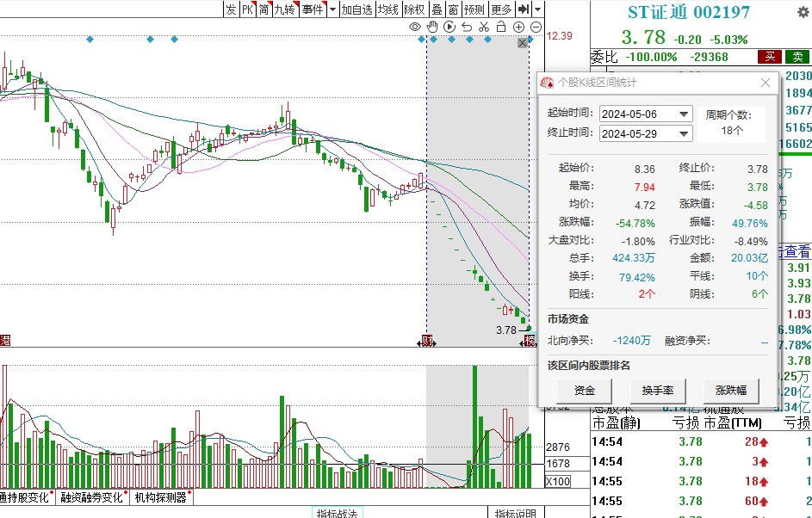Select the scissors cut tool
The width and height of the screenshot is (812, 518).
pyautogui.click(x=484, y=27)
